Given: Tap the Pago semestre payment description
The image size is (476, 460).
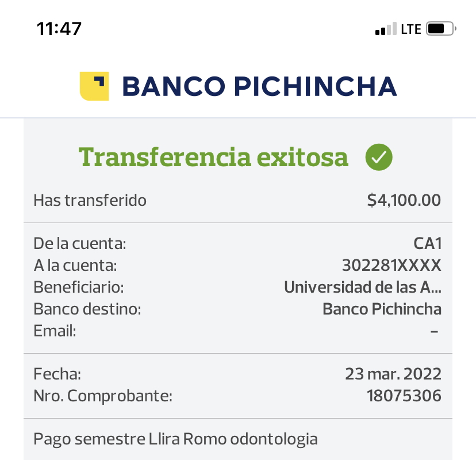Looking at the screenshot, I should coord(175,439).
